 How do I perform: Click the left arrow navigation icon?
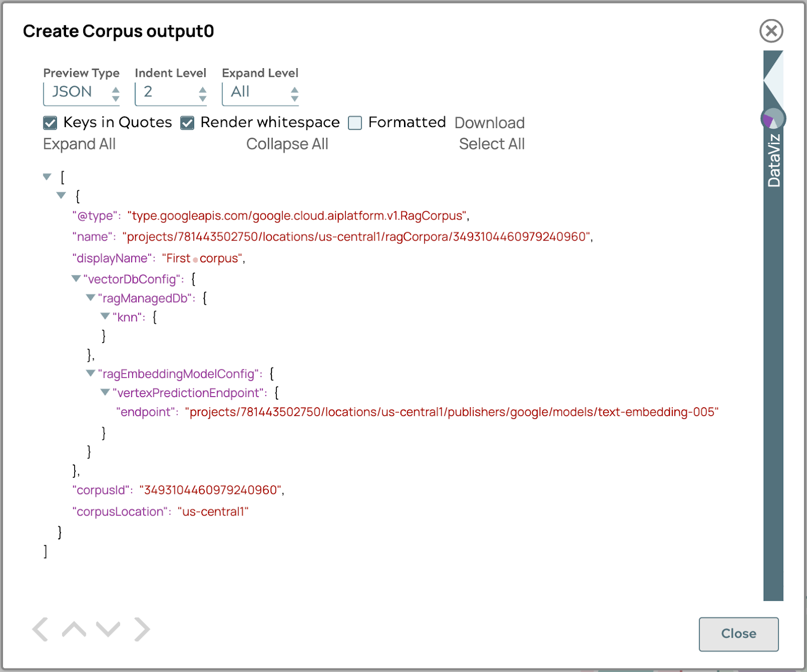(40, 629)
